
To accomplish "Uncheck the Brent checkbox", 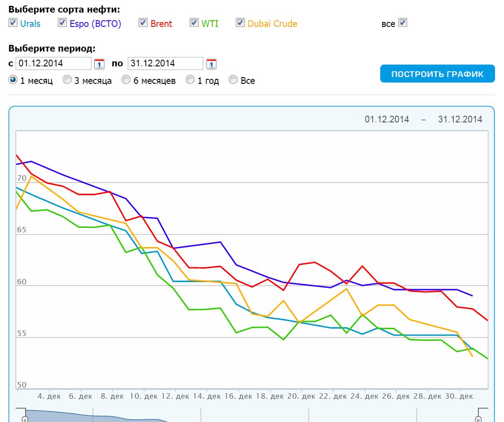I will tap(143, 22).
